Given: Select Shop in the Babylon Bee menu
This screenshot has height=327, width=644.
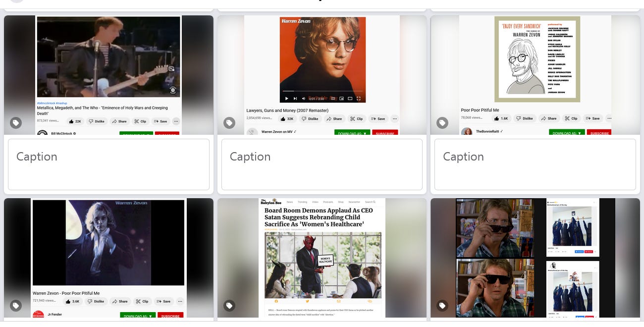Looking at the screenshot, I should (341, 202).
